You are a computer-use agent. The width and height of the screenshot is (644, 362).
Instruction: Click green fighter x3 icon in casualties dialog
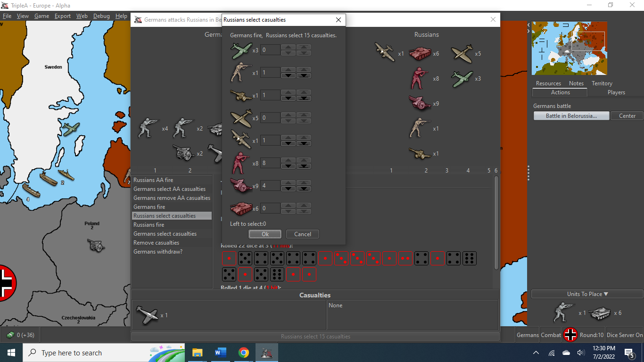241,50
